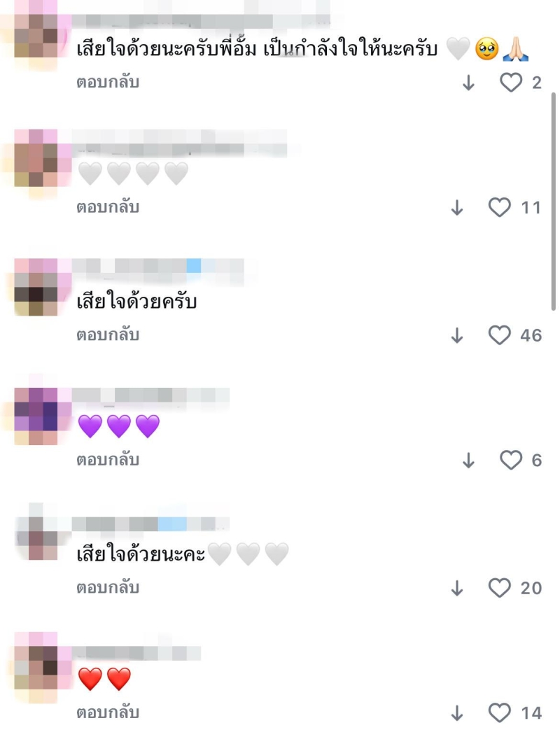Downvote the purple hearts comment
The width and height of the screenshot is (560, 730).
coord(469,461)
